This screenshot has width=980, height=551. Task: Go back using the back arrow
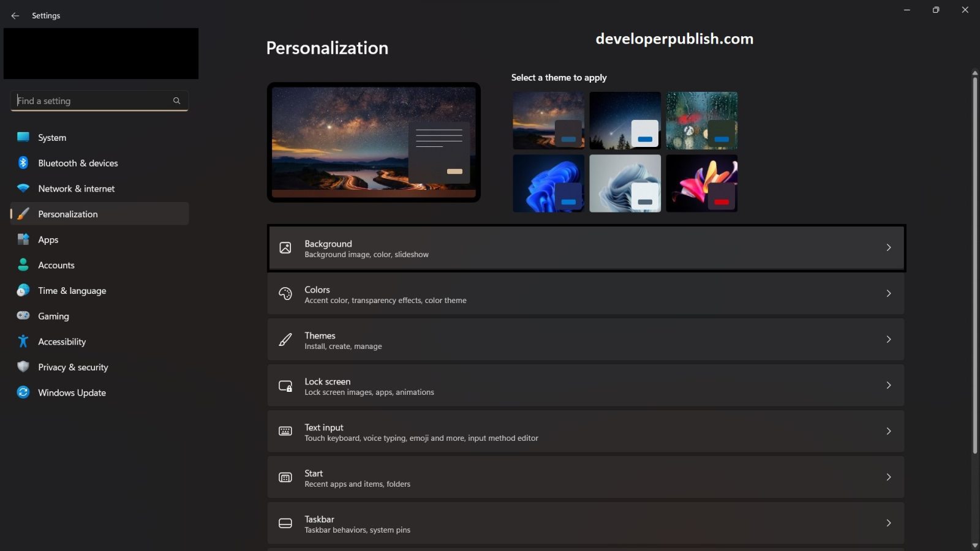(15, 15)
